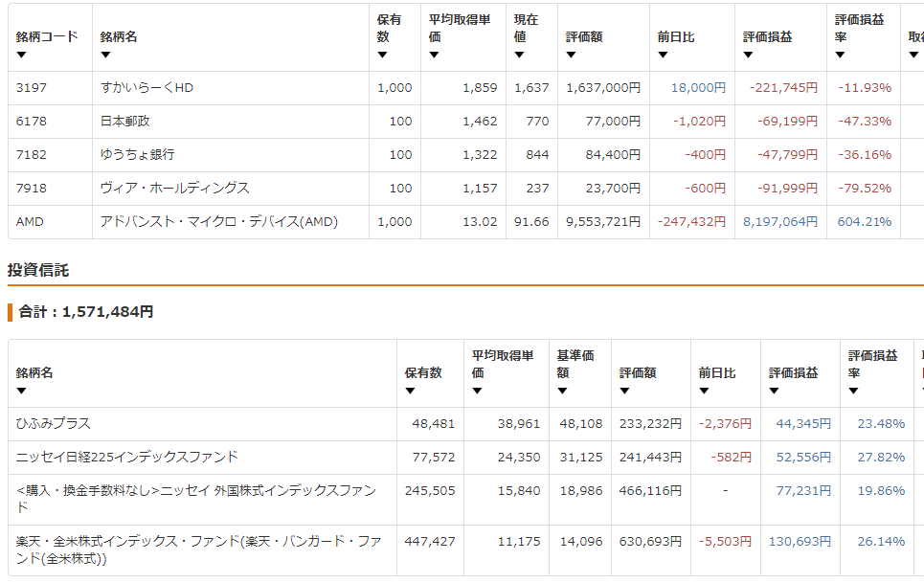Click the 投資信託 section heading

click(38, 270)
